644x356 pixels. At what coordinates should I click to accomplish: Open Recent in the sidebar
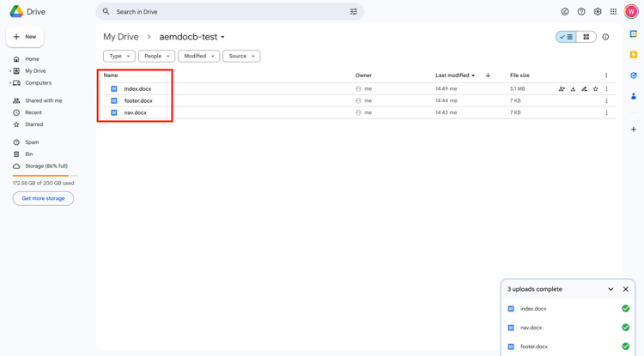point(33,112)
